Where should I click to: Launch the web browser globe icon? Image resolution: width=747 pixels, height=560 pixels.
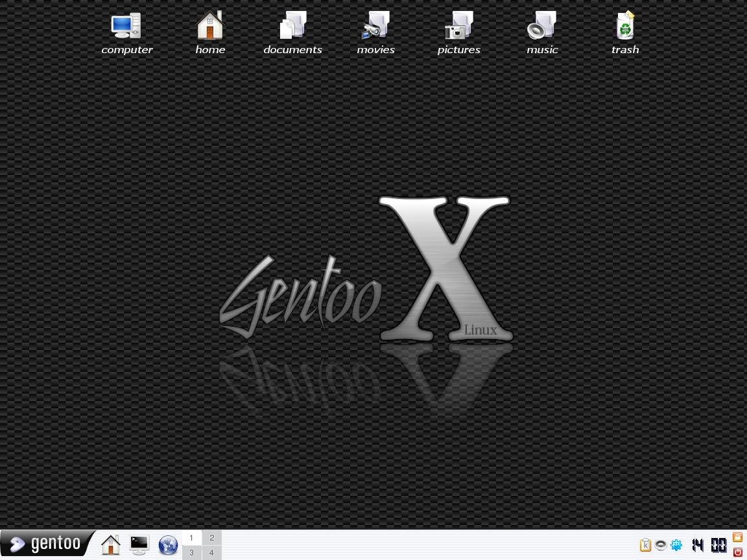click(168, 545)
